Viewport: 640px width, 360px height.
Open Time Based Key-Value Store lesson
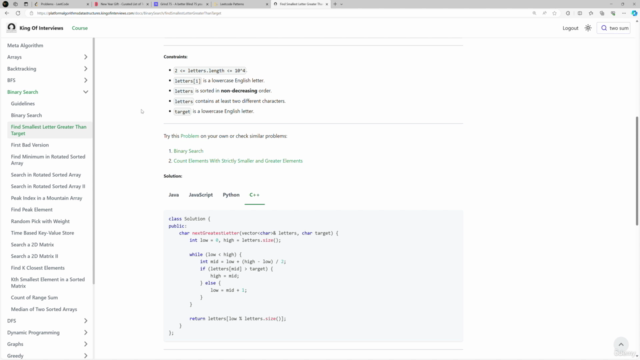[42, 233]
